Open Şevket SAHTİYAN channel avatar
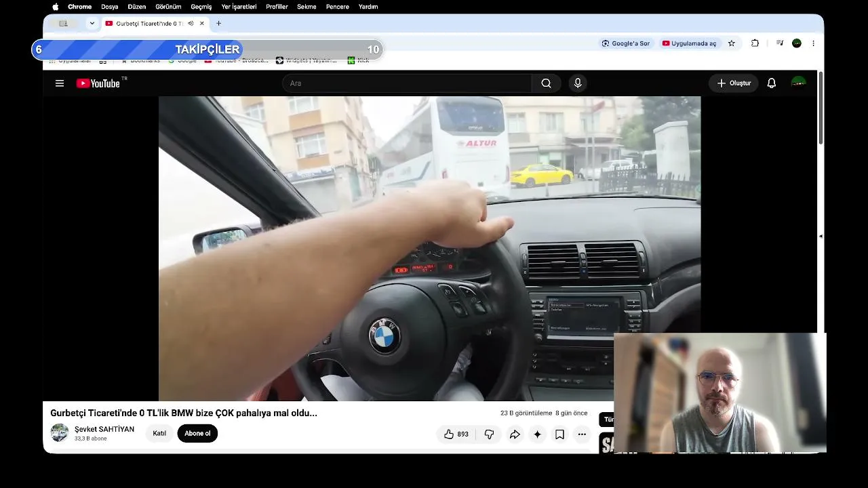This screenshot has width=868, height=488. (x=60, y=433)
